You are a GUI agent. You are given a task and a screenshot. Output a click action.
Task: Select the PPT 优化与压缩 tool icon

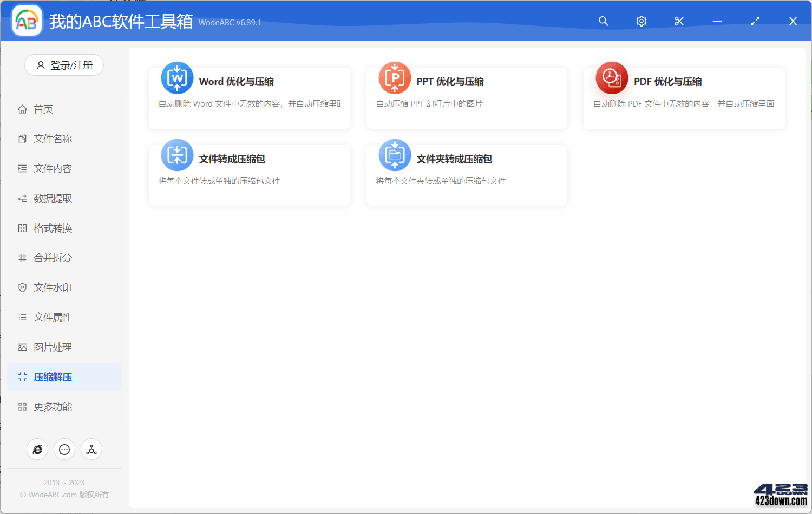click(395, 78)
